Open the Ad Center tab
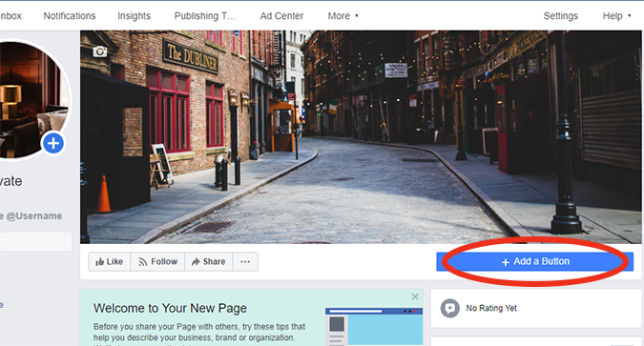Screen dimensions: 644x346 pyautogui.click(x=281, y=16)
